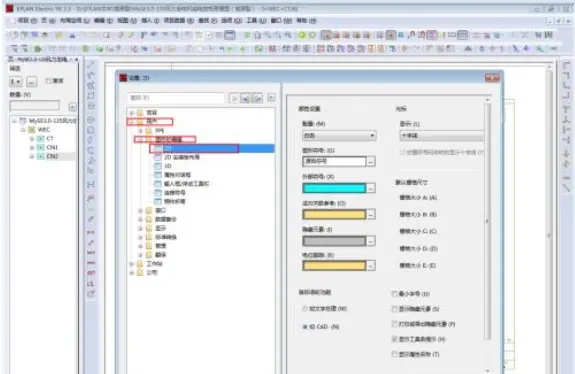The image size is (575, 374).
Task: Click the first filter icon right of settings search
Action: point(234,98)
